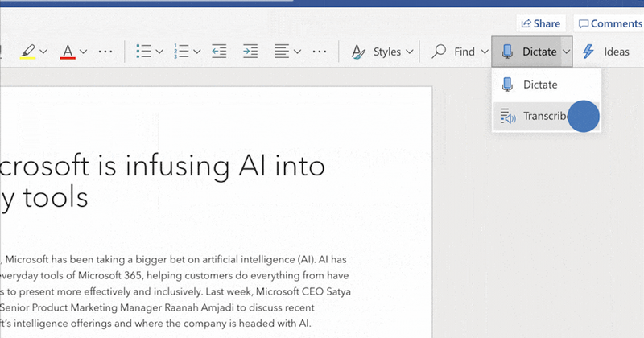
Task: Expand the Find dropdown chevron
Action: click(x=485, y=52)
